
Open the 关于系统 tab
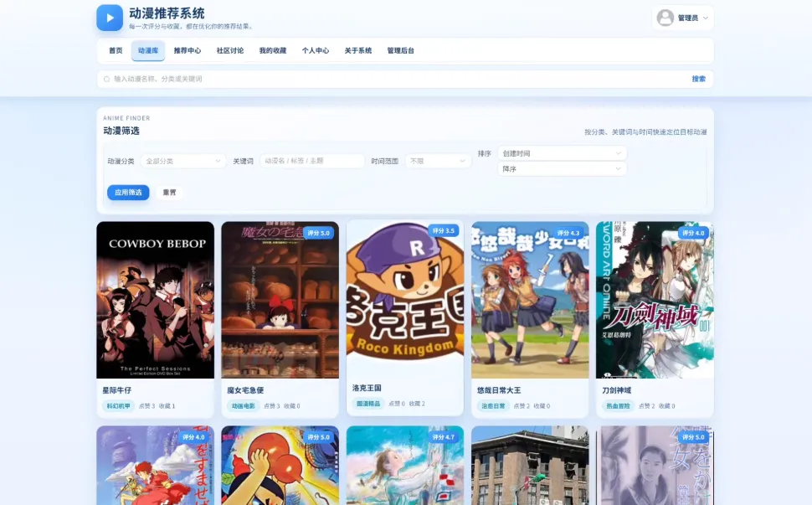pyautogui.click(x=357, y=51)
